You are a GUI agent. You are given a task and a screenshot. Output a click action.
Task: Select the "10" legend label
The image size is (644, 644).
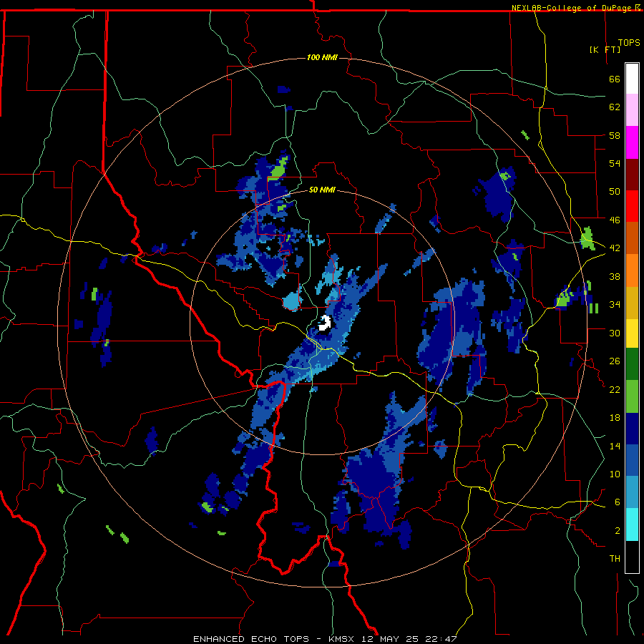[x=615, y=474]
